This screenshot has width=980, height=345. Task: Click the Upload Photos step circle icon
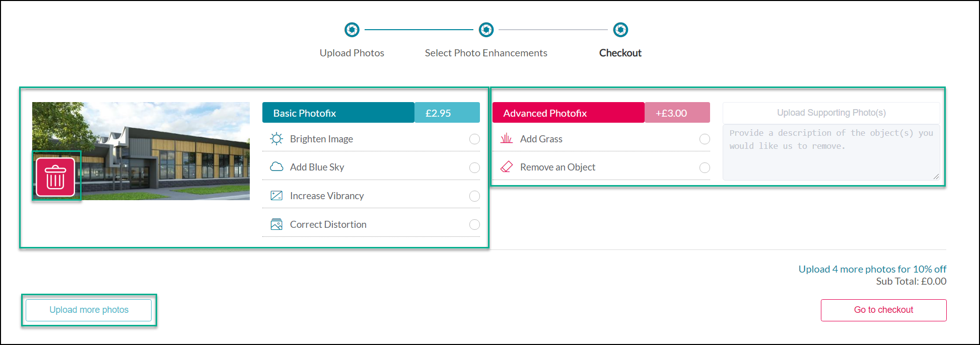(352, 30)
